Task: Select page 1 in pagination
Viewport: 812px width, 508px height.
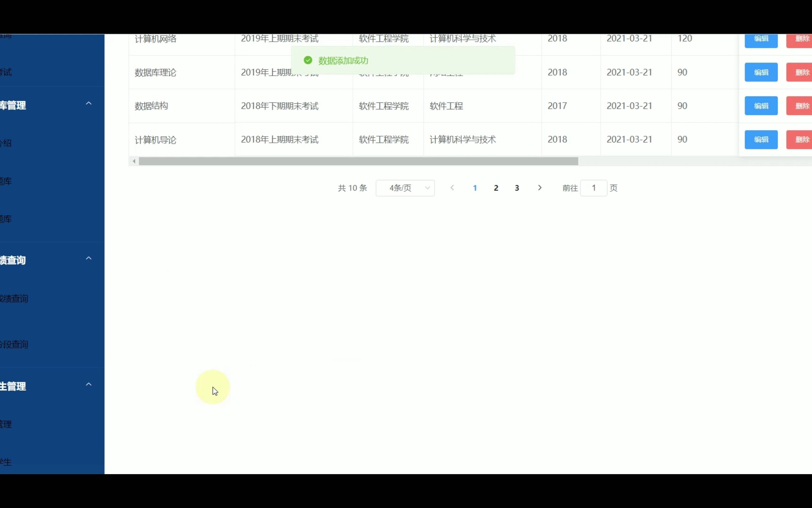Action: click(475, 188)
